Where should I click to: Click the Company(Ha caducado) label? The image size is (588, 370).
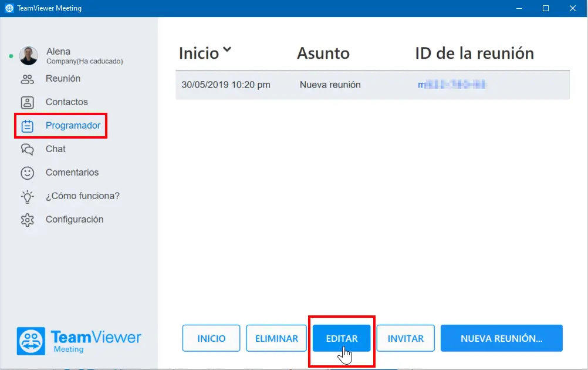pos(85,61)
